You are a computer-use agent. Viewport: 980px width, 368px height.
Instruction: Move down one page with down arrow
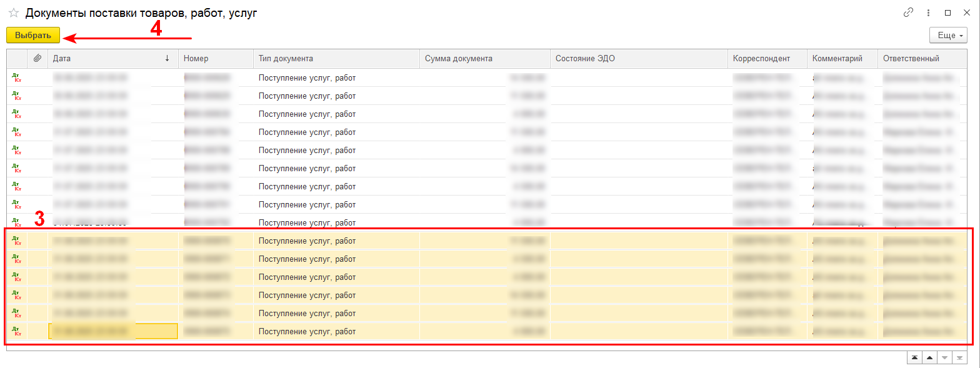pyautogui.click(x=944, y=357)
